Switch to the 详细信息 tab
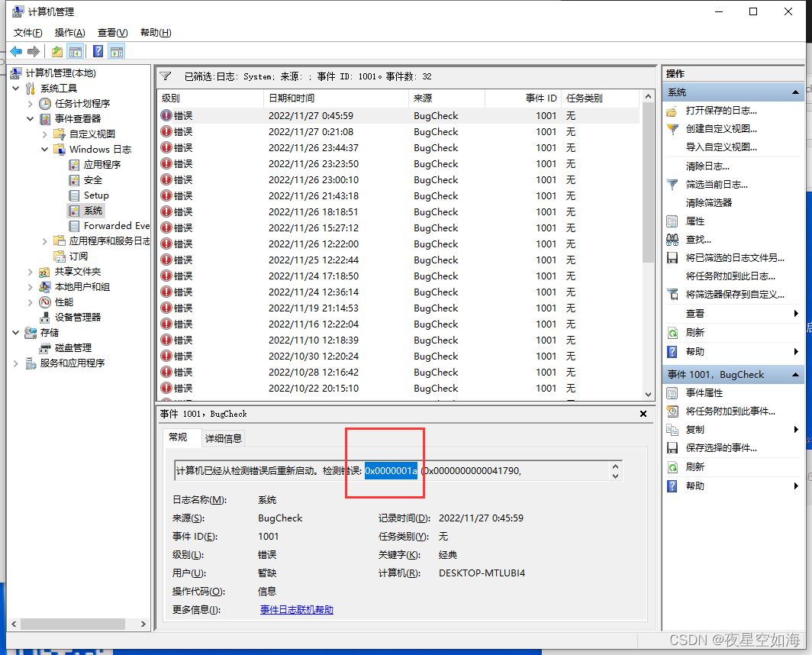The image size is (812, 655). [223, 438]
